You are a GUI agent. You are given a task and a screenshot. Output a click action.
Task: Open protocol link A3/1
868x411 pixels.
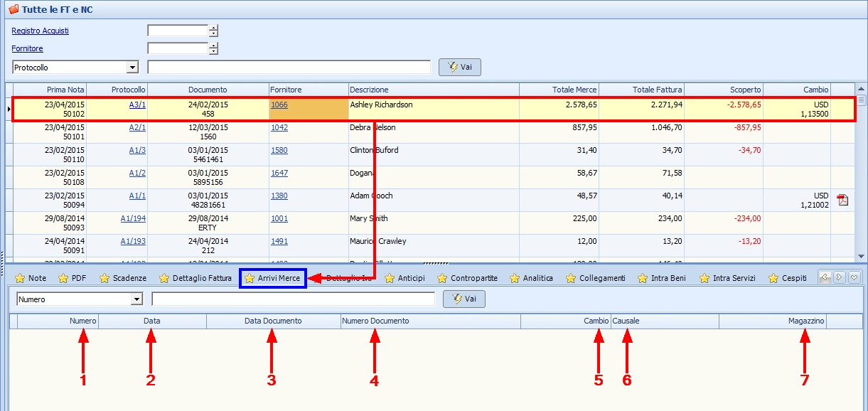click(x=137, y=105)
